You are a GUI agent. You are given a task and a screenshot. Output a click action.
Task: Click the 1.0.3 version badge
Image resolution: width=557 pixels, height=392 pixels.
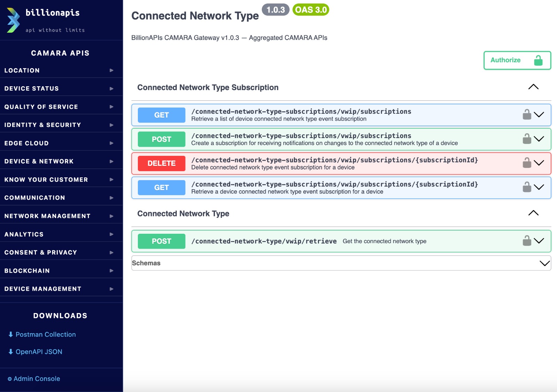[x=276, y=10]
